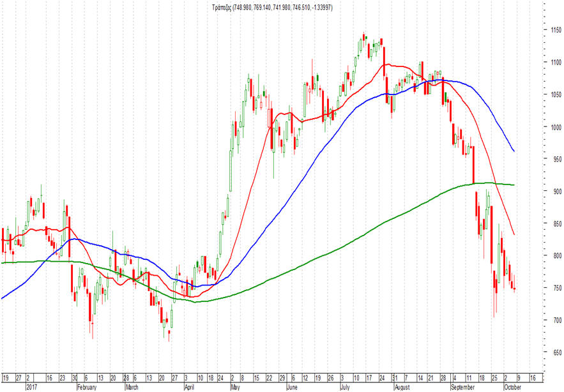Click the August month label
564x392 pixels.
click(x=402, y=388)
